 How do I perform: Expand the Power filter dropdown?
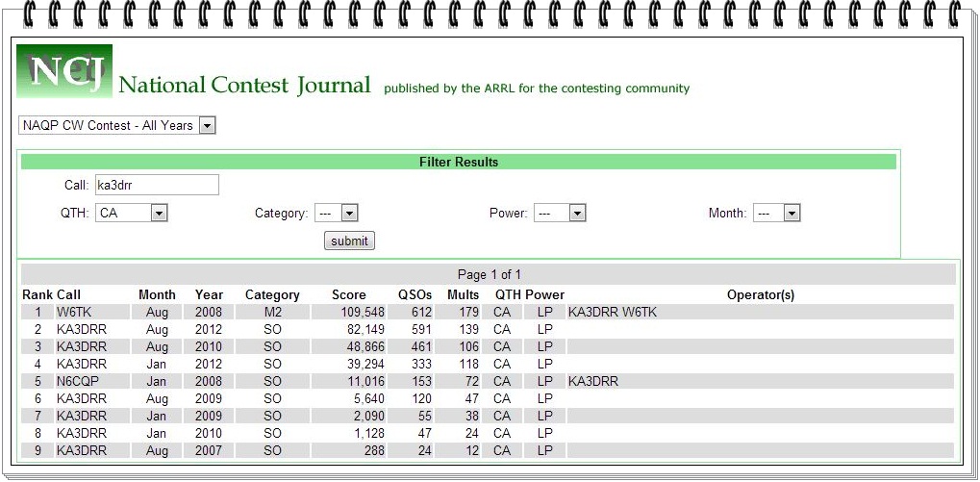[x=560, y=214]
